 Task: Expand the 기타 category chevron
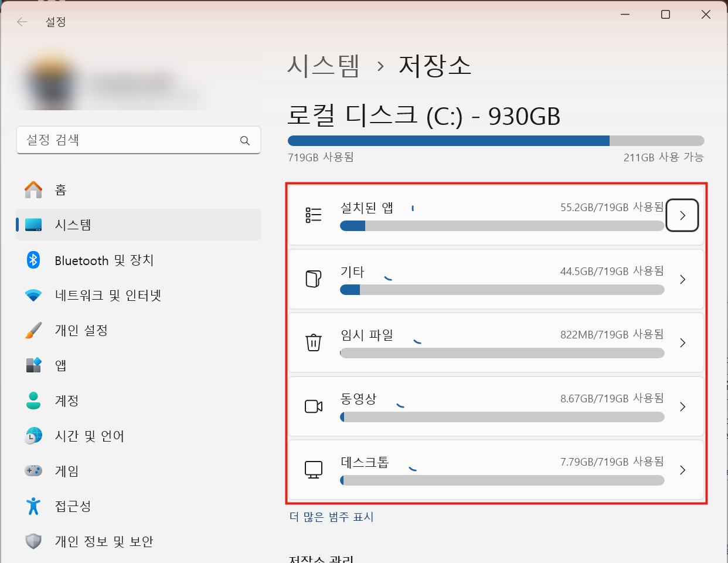(682, 279)
